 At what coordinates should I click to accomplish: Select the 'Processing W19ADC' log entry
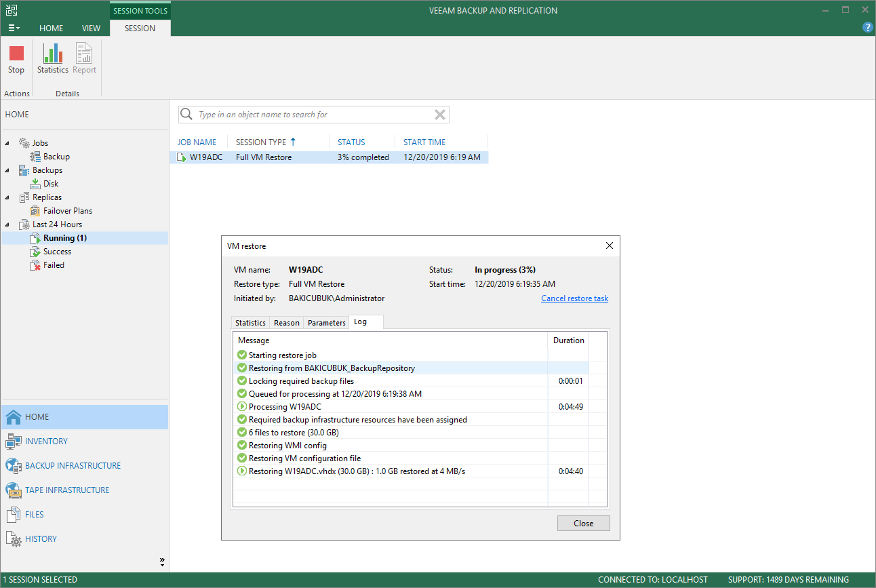[x=411, y=407]
